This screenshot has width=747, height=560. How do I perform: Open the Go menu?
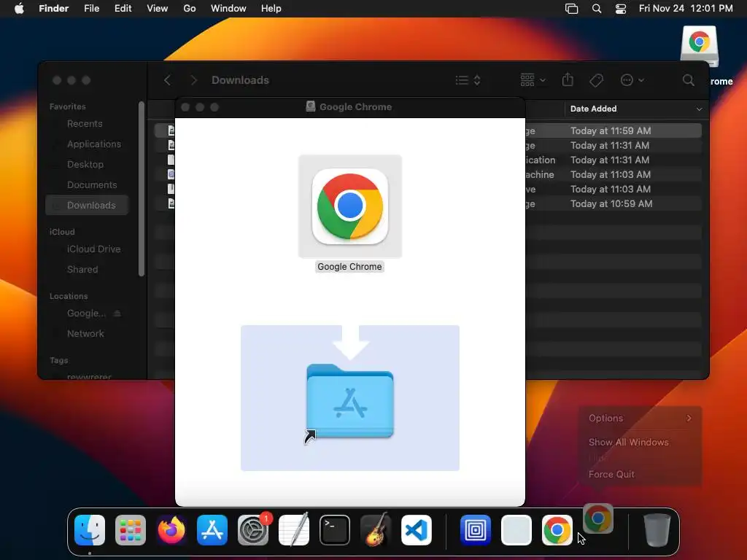(x=190, y=9)
